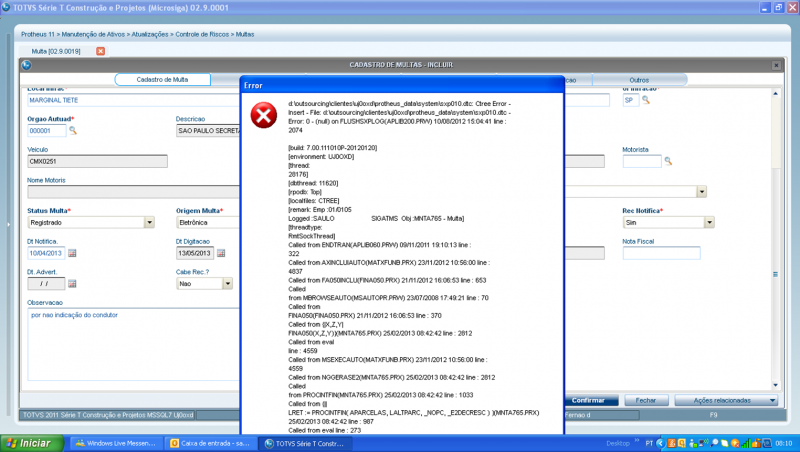
Task: Click the Java tray icon
Action: (671, 443)
